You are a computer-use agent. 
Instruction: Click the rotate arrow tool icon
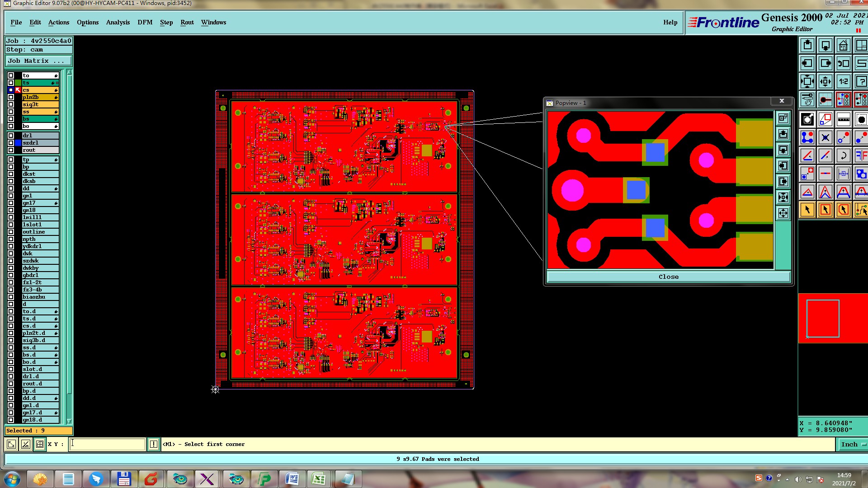[x=843, y=156]
